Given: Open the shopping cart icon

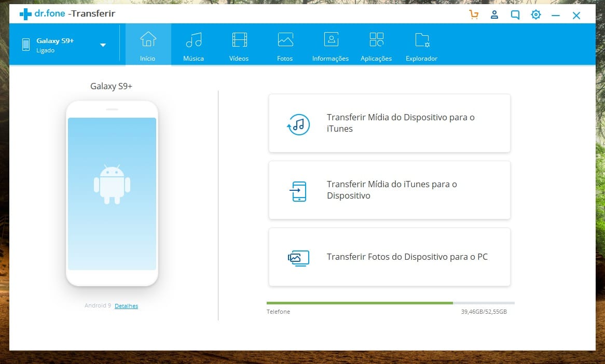Looking at the screenshot, I should [473, 15].
